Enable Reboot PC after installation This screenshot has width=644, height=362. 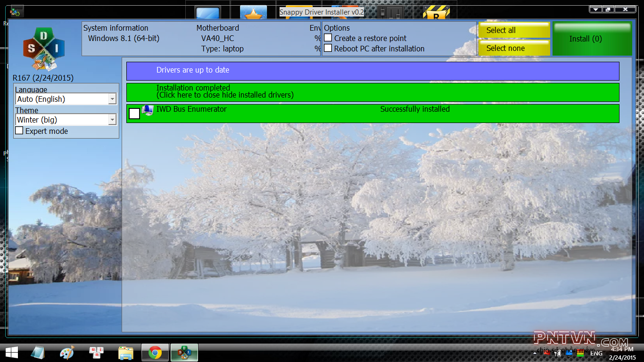pos(328,48)
